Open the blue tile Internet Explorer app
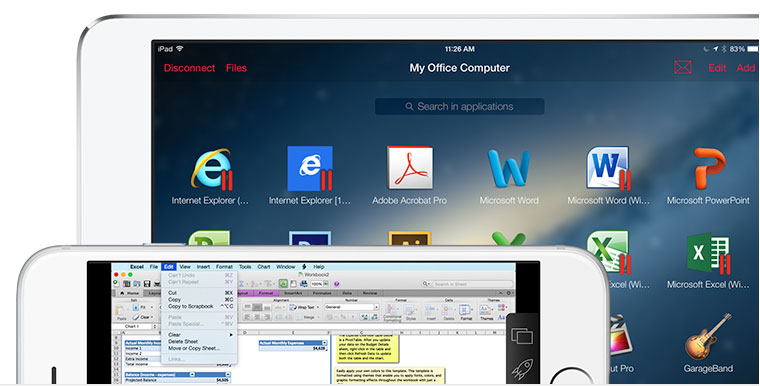The height and width of the screenshot is (386, 760). pyautogui.click(x=310, y=168)
